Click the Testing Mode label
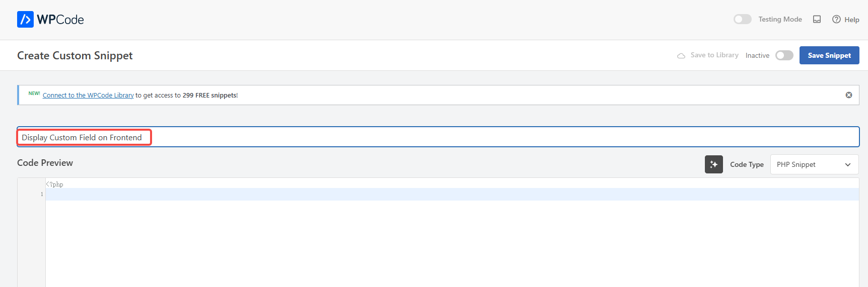Image resolution: width=868 pixels, height=287 pixels. [x=780, y=19]
